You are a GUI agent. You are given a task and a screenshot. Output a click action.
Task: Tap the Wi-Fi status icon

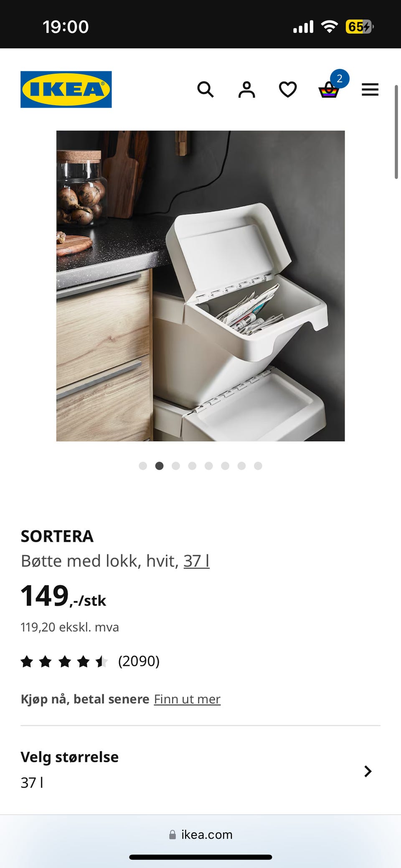329,27
